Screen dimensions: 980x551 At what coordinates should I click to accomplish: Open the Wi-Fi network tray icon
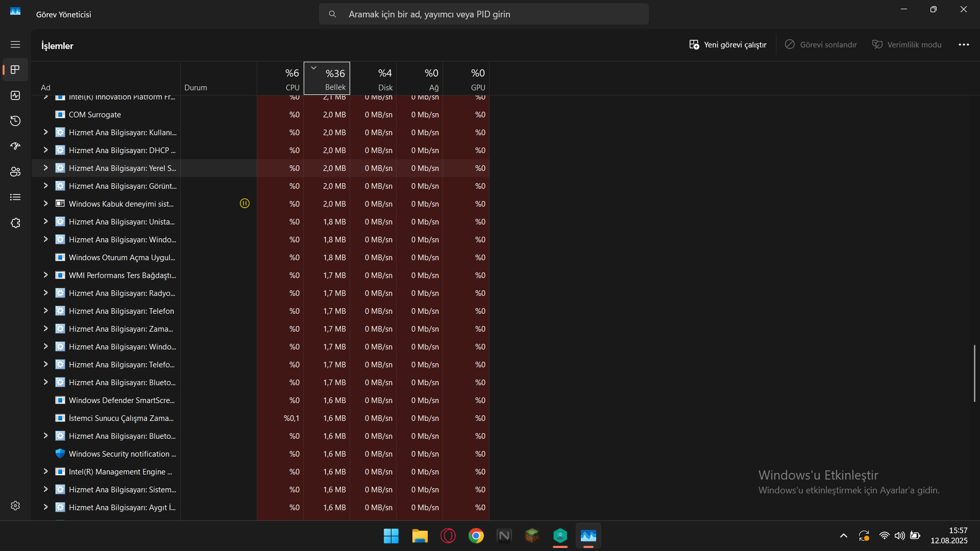[x=884, y=536]
